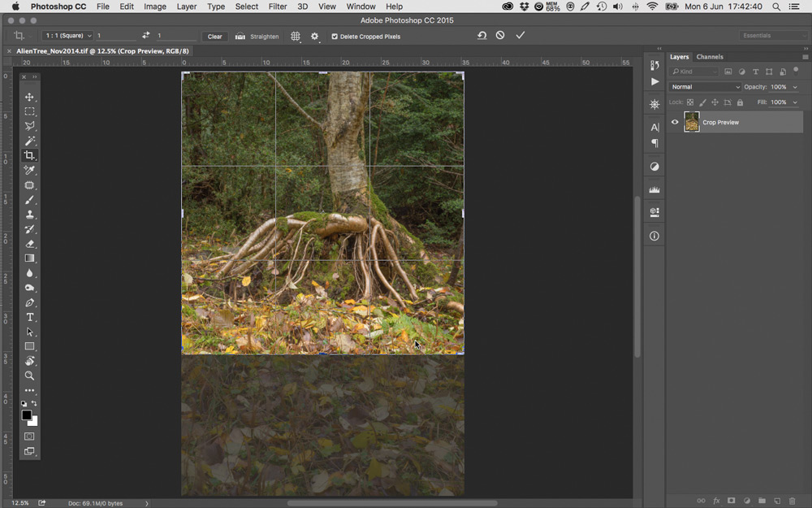
Task: Reset the crop box
Action: [482, 36]
